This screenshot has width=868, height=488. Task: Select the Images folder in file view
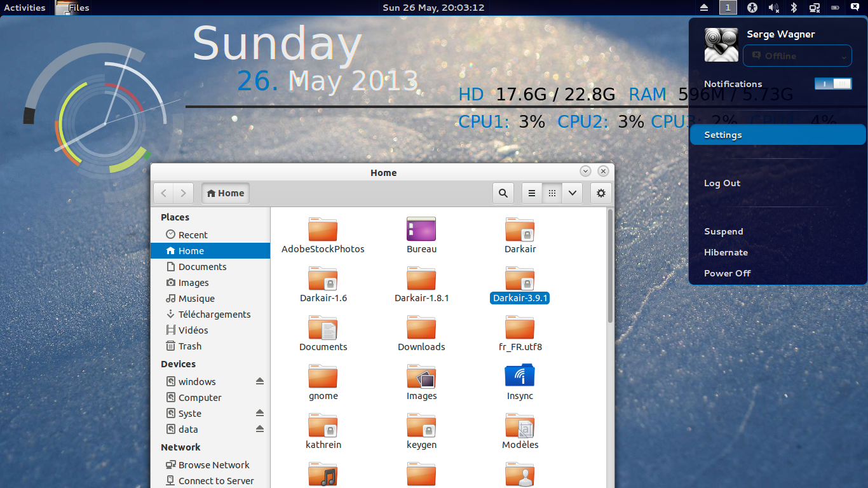click(x=421, y=382)
